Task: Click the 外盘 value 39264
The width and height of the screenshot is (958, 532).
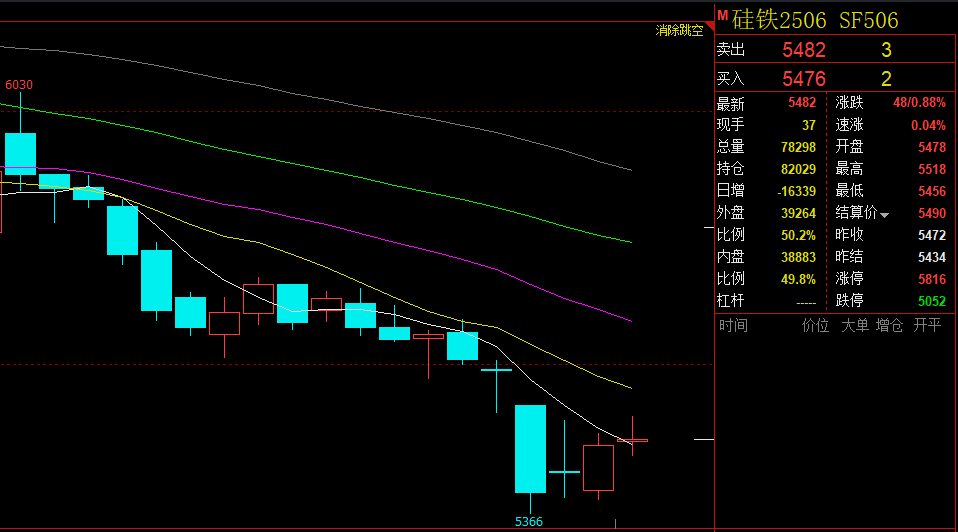Action: click(x=798, y=213)
